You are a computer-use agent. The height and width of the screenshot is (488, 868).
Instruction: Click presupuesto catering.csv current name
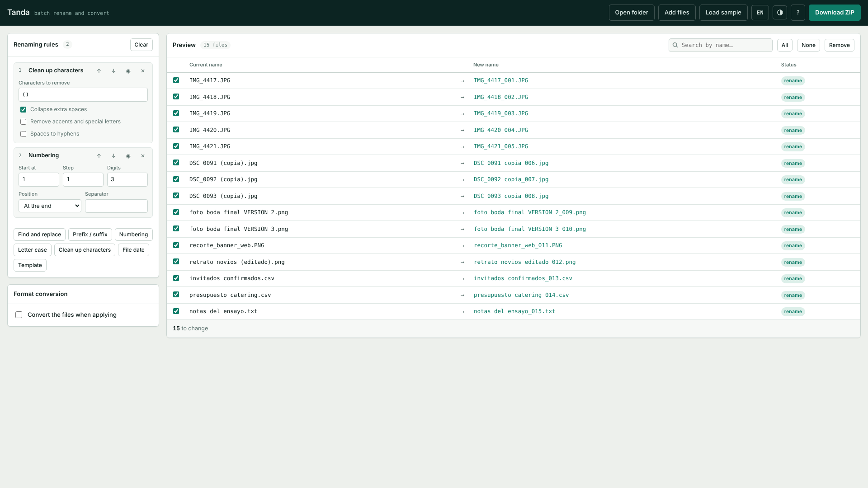click(230, 295)
